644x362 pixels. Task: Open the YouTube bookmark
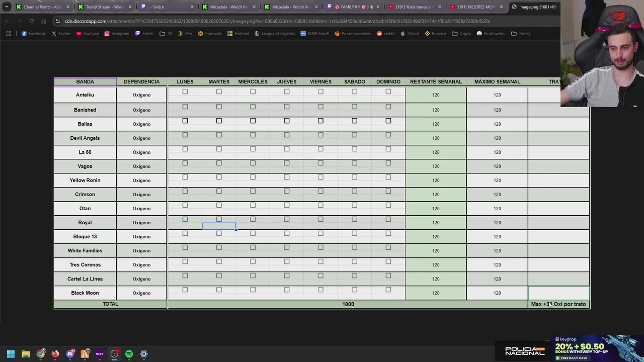[88, 34]
